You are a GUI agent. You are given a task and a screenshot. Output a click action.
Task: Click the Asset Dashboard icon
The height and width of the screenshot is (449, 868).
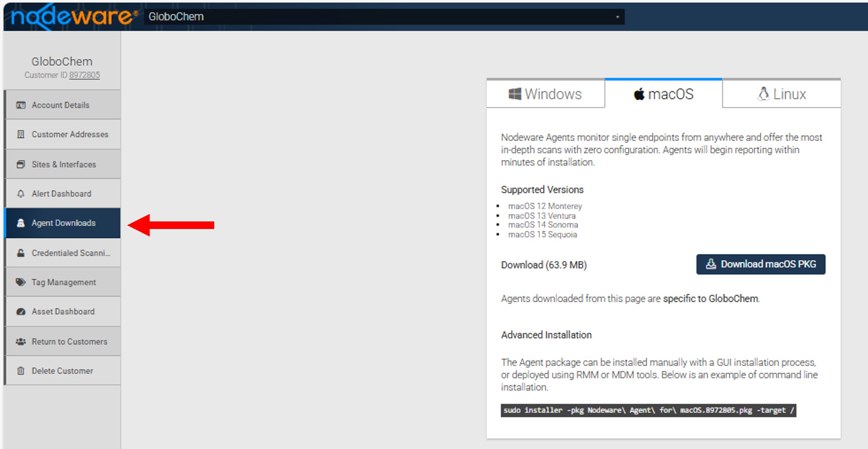21,312
